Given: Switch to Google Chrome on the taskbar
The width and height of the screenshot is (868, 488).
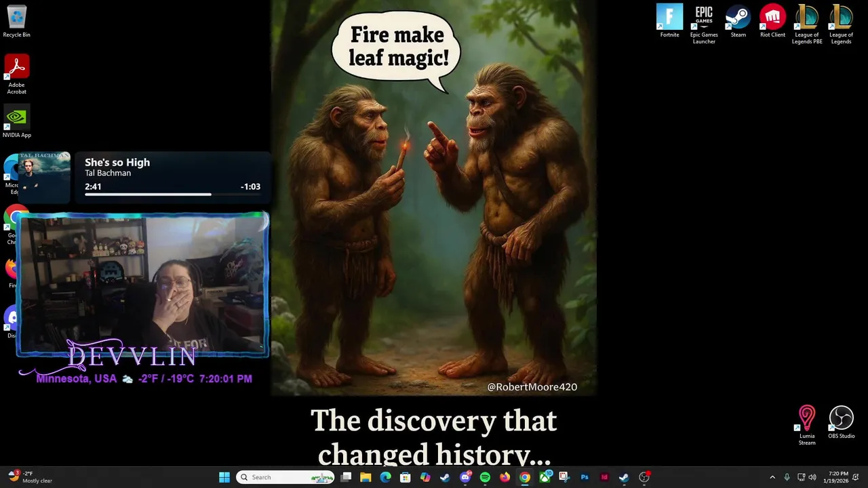Looking at the screenshot, I should [x=525, y=477].
